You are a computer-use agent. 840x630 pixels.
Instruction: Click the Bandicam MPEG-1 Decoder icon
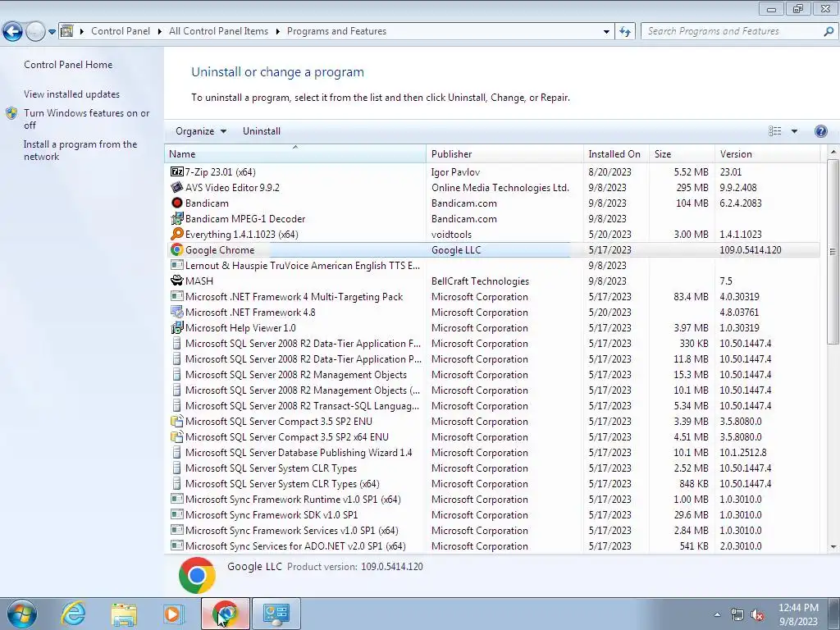pos(177,218)
